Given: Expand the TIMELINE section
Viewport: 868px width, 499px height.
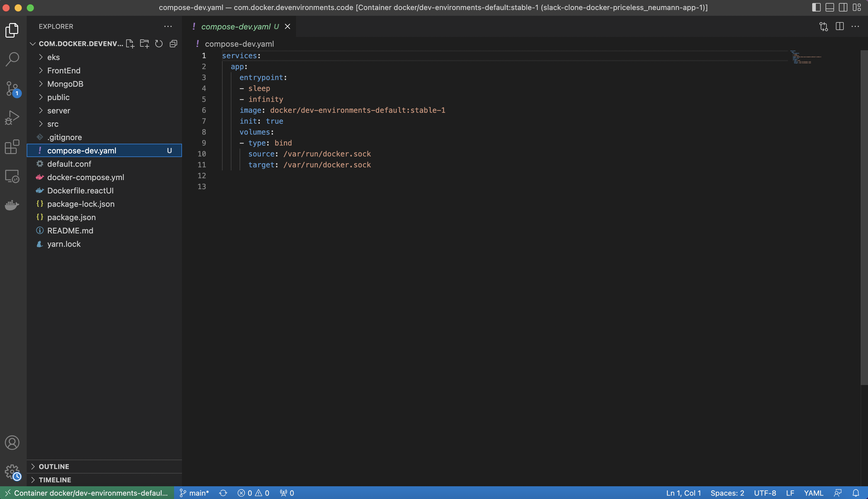Looking at the screenshot, I should 104,480.
